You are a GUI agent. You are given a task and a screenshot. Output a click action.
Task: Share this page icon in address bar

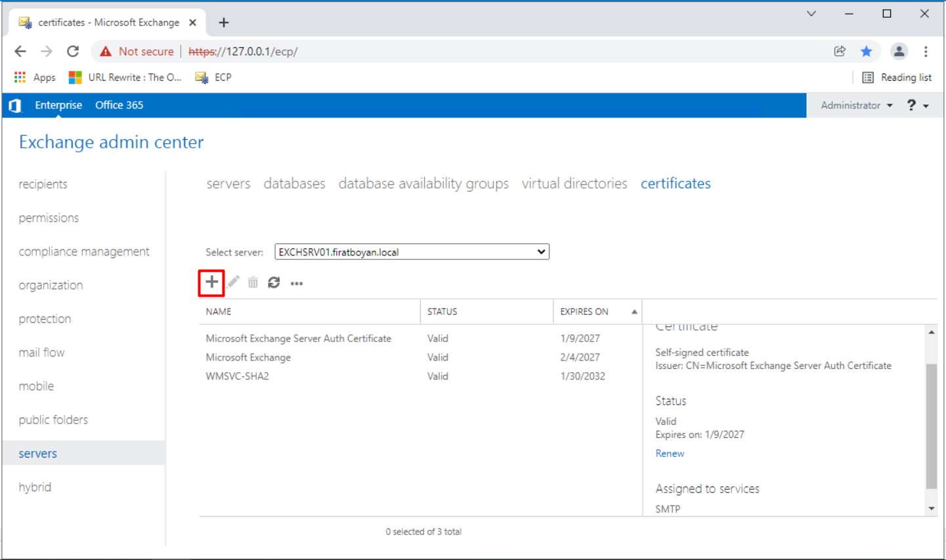(x=840, y=51)
